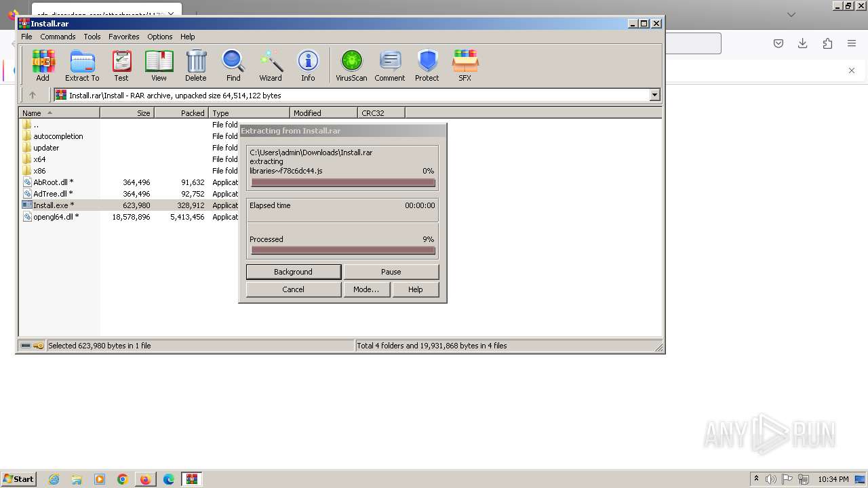Open the Find magnifier tool
Image resolution: width=868 pixels, height=488 pixels.
coord(233,66)
